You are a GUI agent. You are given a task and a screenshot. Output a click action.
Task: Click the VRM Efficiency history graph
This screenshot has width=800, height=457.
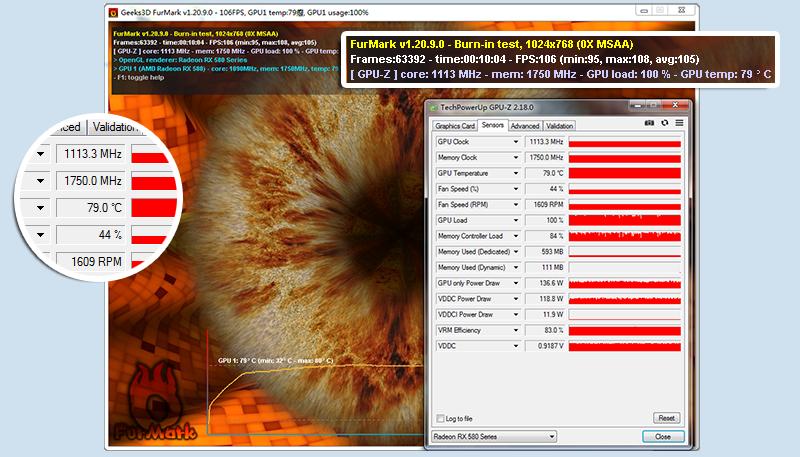tap(624, 331)
